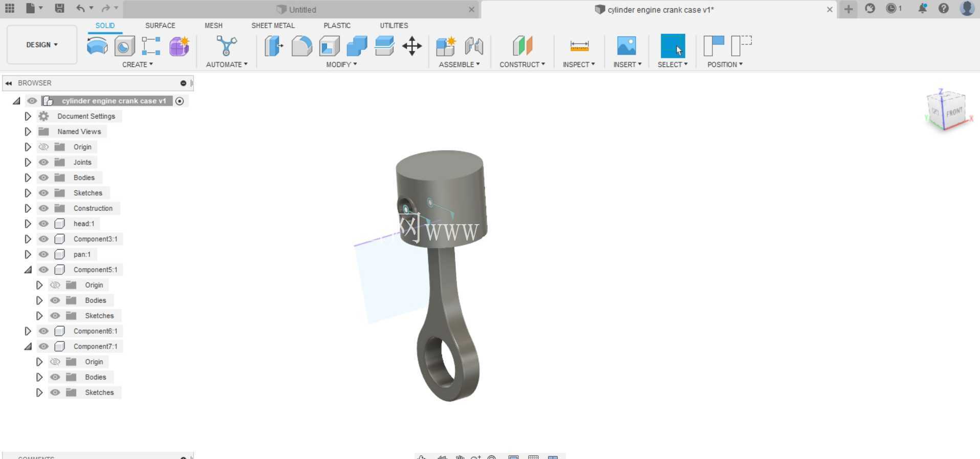The image size is (980, 459).
Task: Select the Rectangular Pattern tool
Action: tap(151, 46)
